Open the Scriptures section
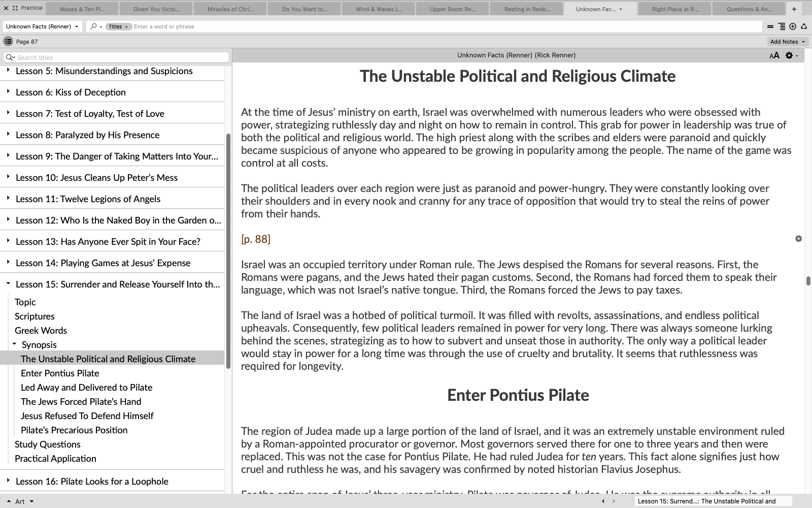The image size is (812, 508). click(35, 316)
